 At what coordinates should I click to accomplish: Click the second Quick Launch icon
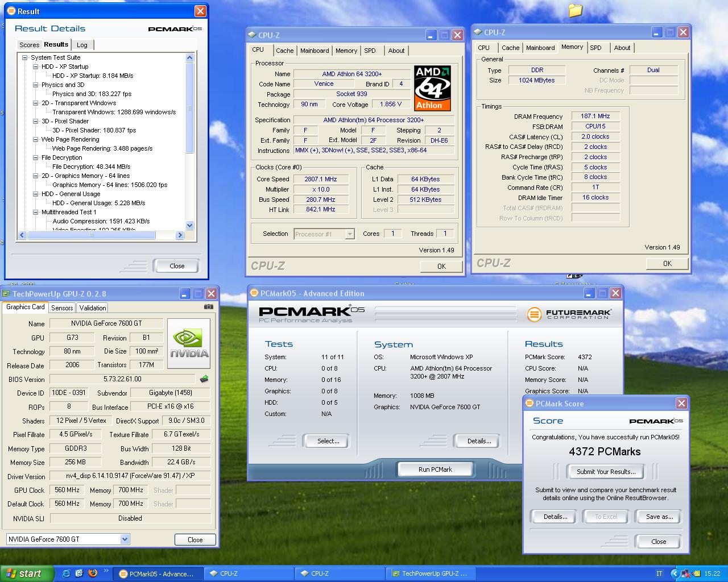coord(79,573)
